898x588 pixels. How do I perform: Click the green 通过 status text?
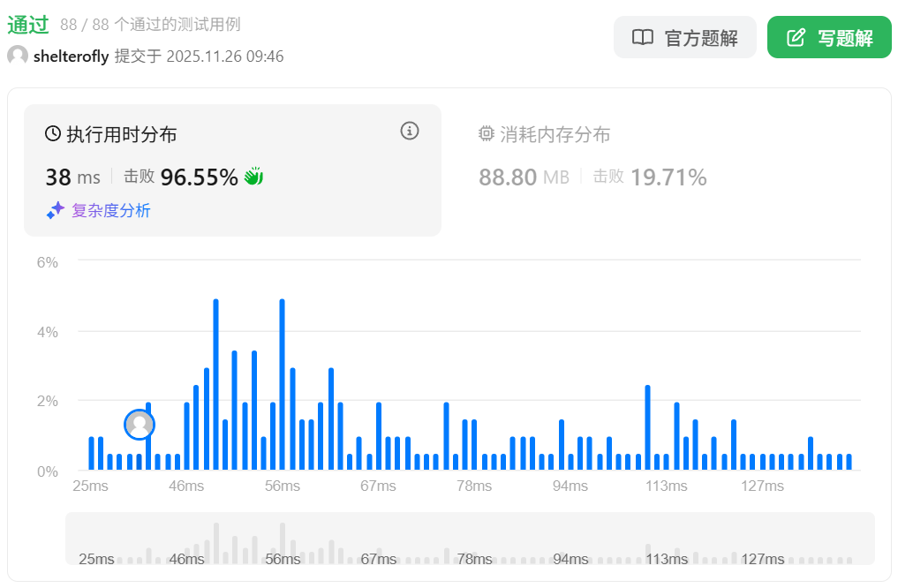pyautogui.click(x=27, y=24)
